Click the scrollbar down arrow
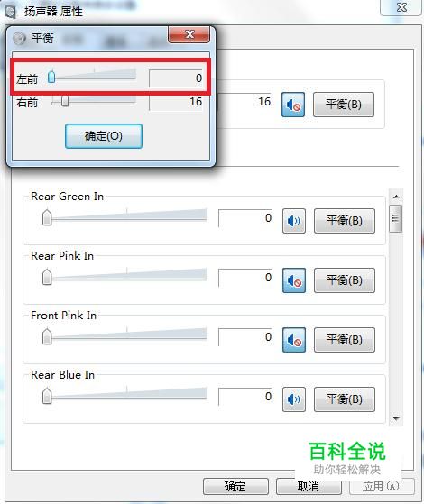Screen dimensions: 424x504 [396, 419]
